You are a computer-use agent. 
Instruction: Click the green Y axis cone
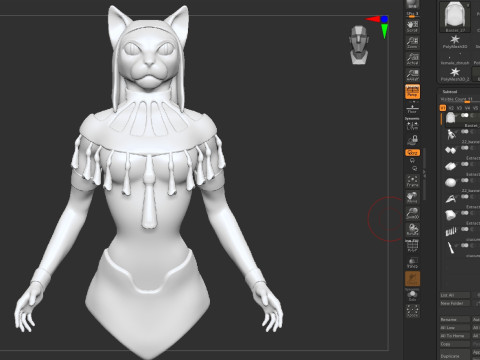(x=384, y=31)
